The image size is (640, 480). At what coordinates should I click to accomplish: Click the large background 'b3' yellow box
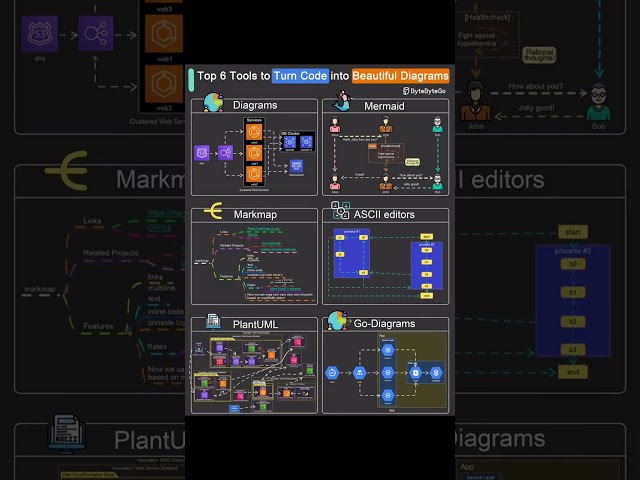[x=573, y=349]
